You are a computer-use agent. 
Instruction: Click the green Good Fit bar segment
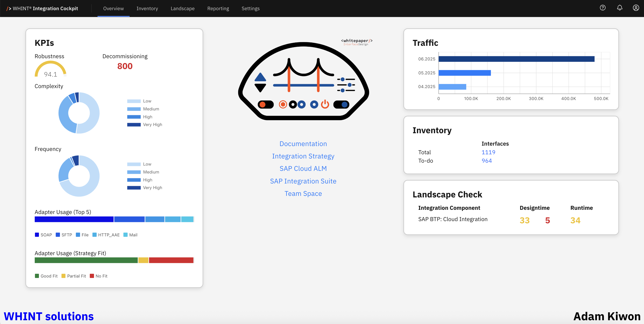click(x=86, y=260)
